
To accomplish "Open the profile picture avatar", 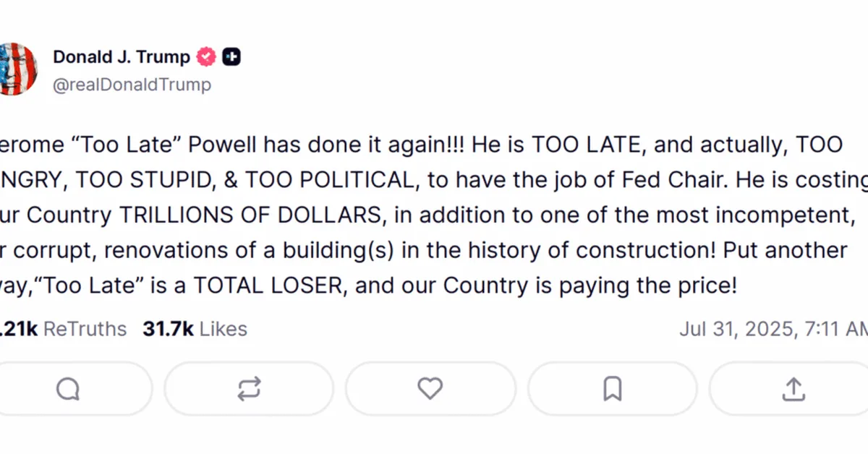I will pos(16,69).
